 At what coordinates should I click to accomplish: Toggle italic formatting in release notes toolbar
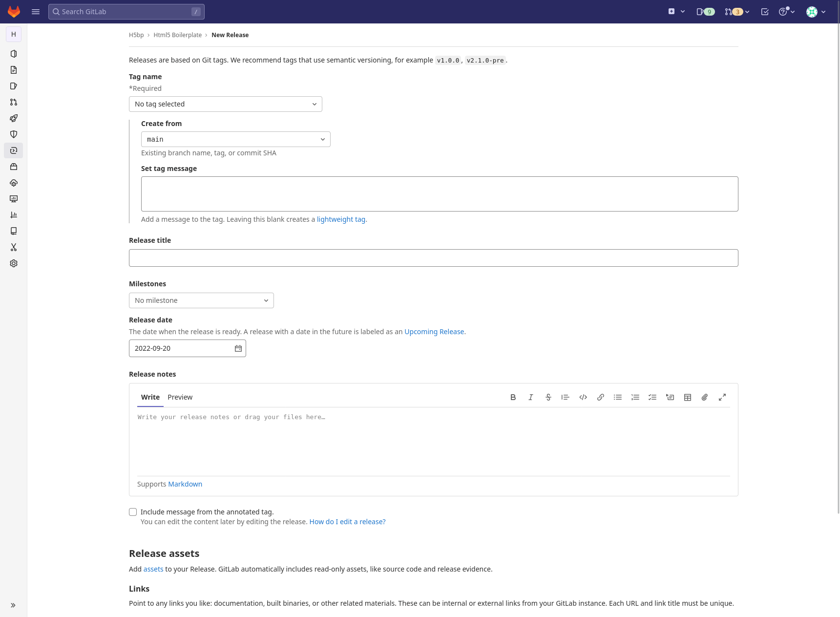coord(530,397)
